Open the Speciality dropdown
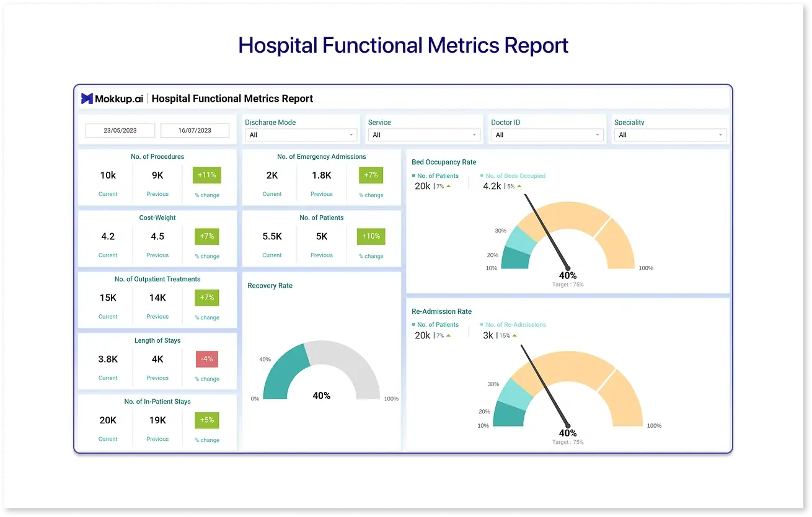This screenshot has width=812, height=517. (x=671, y=135)
